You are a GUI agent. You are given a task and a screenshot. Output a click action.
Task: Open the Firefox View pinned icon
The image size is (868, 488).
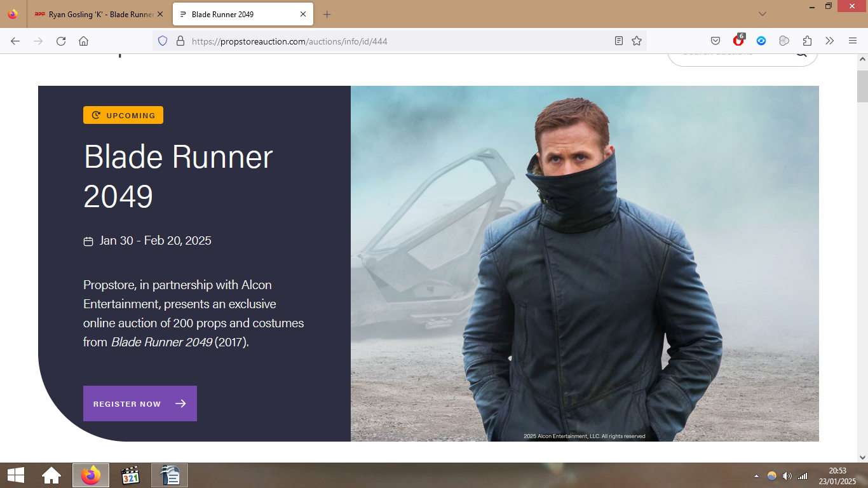(x=13, y=14)
